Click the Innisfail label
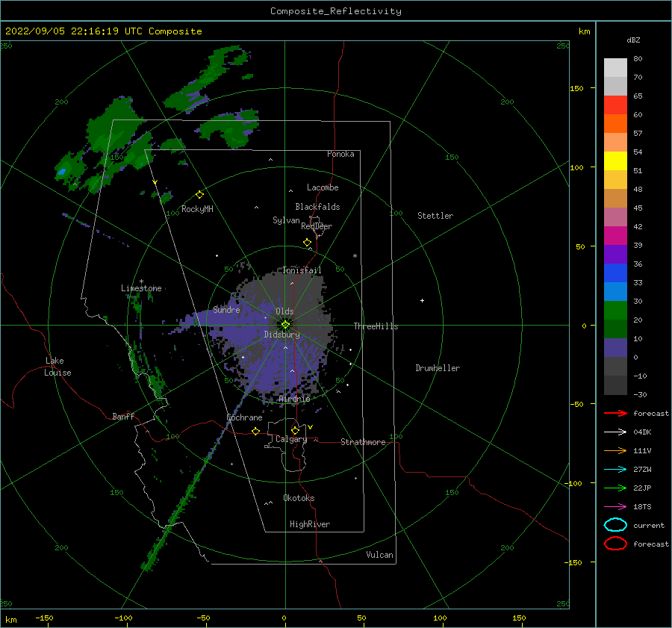This screenshot has width=672, height=628. click(302, 270)
